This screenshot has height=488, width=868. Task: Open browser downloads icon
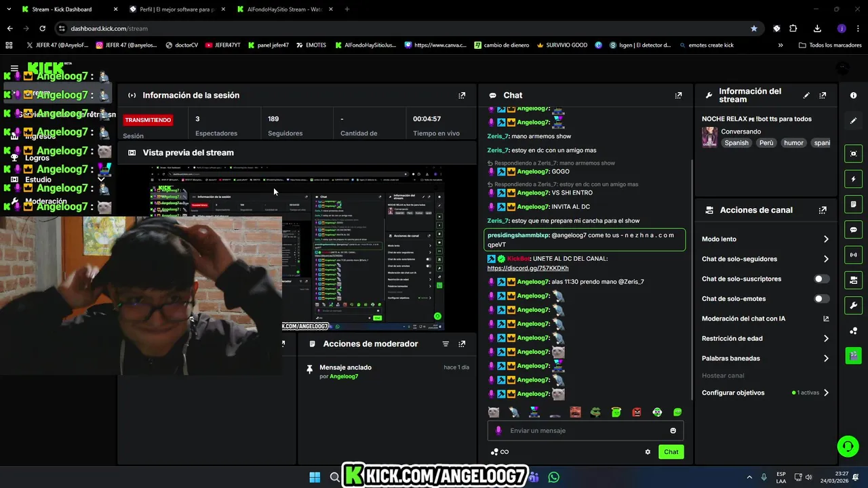(x=817, y=28)
